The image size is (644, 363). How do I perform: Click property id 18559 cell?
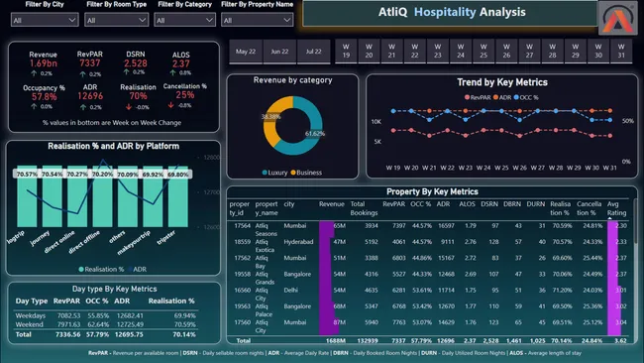click(x=243, y=242)
